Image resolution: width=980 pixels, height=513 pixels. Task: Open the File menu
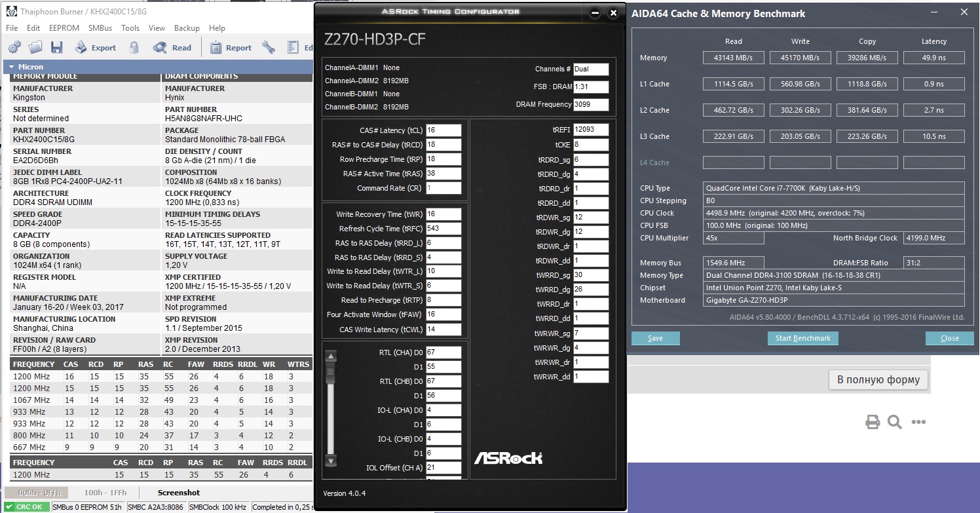(12, 28)
